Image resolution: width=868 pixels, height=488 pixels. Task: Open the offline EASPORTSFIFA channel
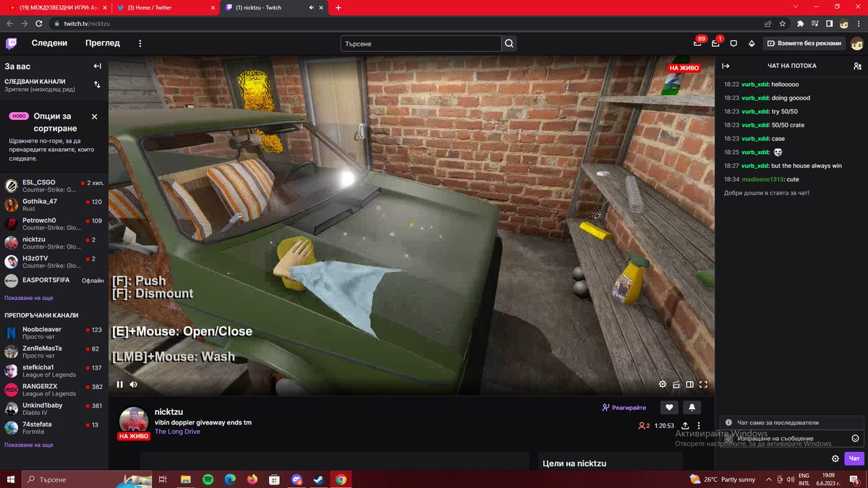click(54, 281)
